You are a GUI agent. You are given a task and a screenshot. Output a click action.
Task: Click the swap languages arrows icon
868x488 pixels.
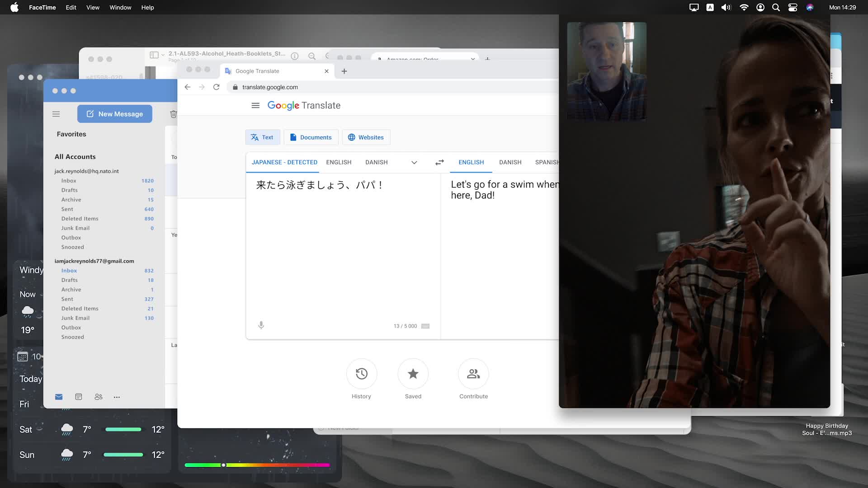[x=439, y=162]
